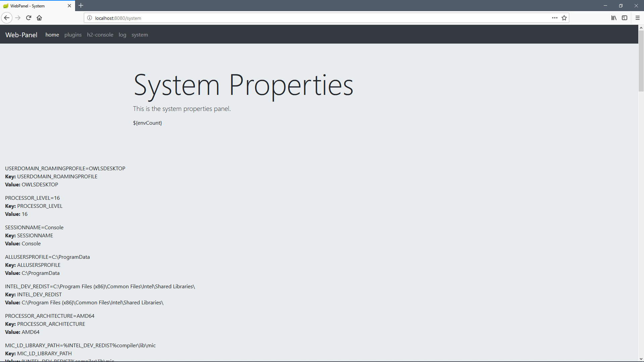Click the Web-Panel brand link
The image size is (644, 362).
tap(21, 35)
